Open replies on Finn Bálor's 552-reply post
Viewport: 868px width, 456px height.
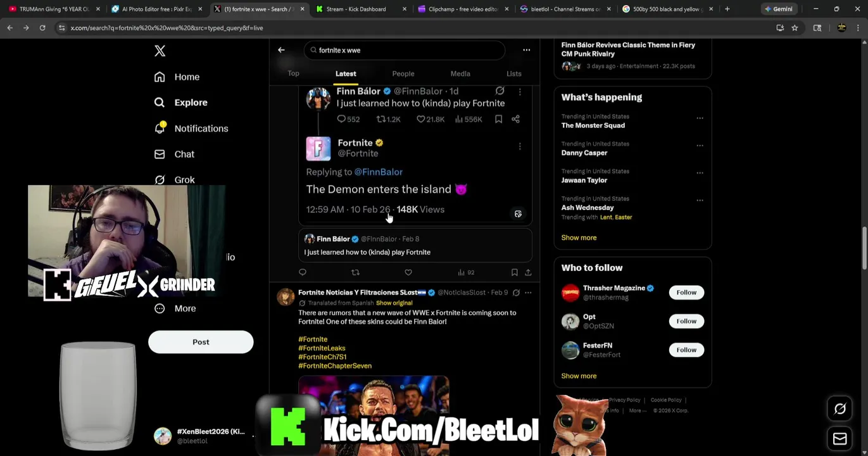click(348, 119)
